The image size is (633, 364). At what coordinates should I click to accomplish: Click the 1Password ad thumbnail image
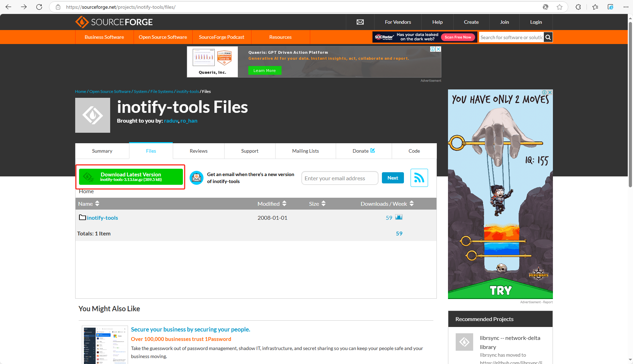click(105, 345)
